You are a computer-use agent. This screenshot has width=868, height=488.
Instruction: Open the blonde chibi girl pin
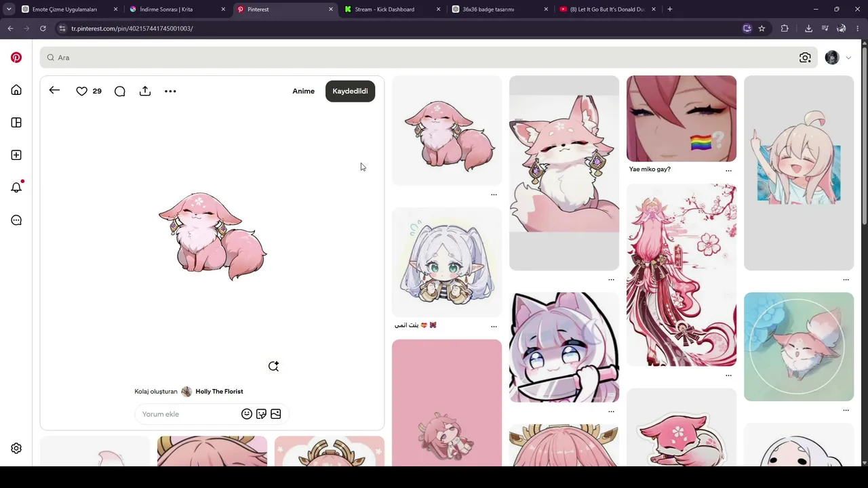point(799,173)
